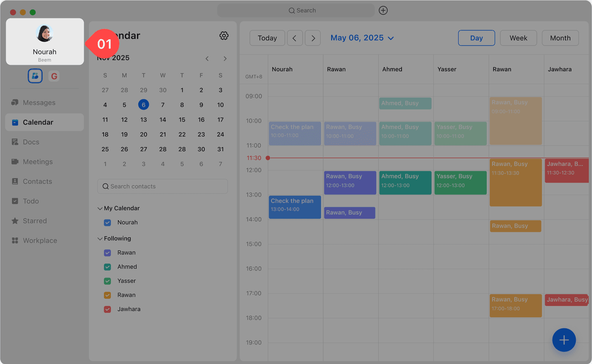Open Messages in the sidebar
Screen dimensions: 592x364
coord(39,103)
